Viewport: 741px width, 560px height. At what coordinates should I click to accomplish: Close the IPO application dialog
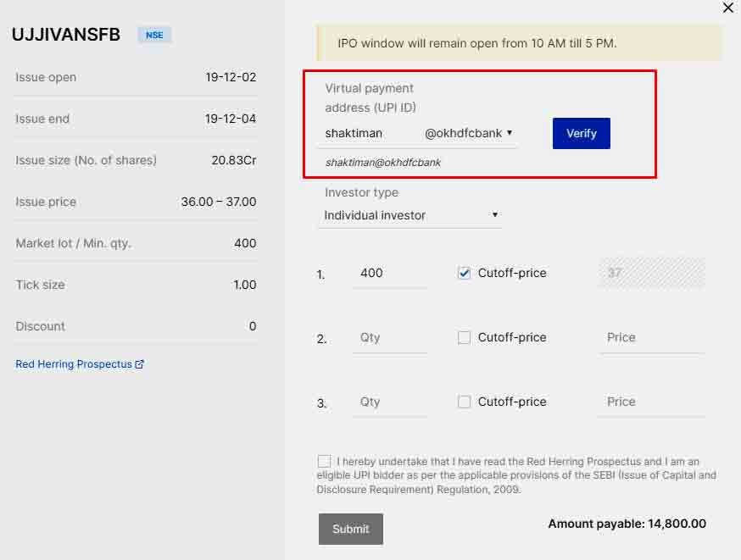pyautogui.click(x=727, y=8)
